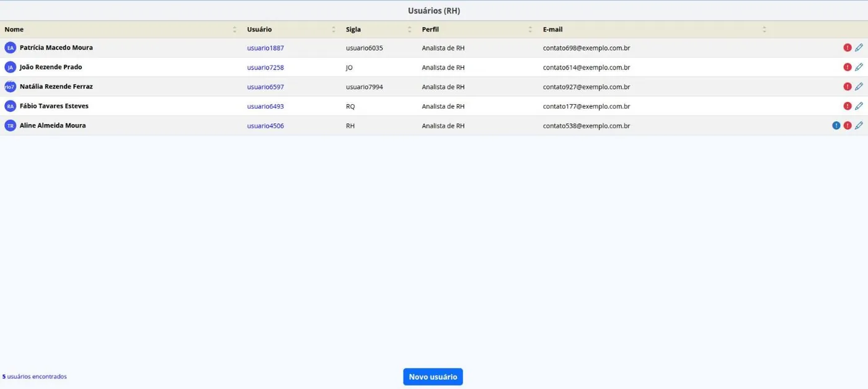Image resolution: width=868 pixels, height=389 pixels.
Task: Sort by Usuário column arrows
Action: pyautogui.click(x=334, y=30)
